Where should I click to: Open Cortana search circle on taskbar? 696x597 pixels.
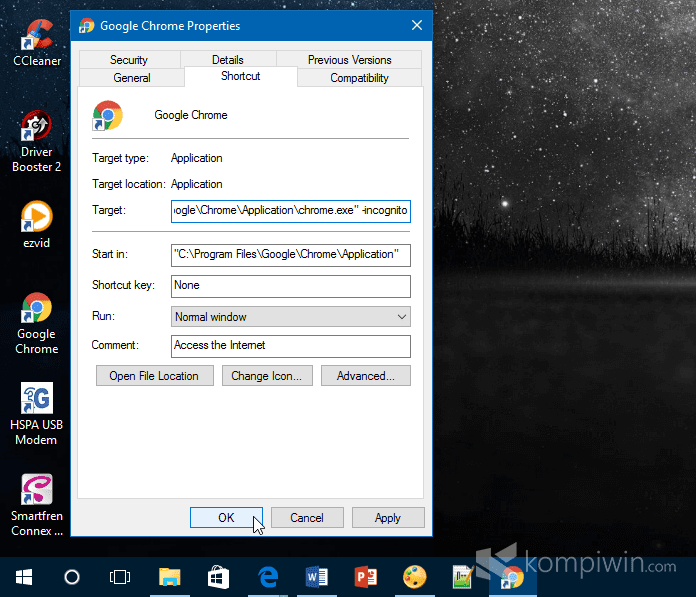[x=72, y=577]
